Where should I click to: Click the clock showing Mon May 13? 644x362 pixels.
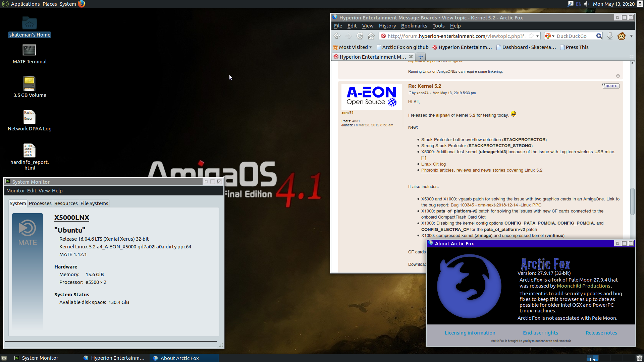613,4
